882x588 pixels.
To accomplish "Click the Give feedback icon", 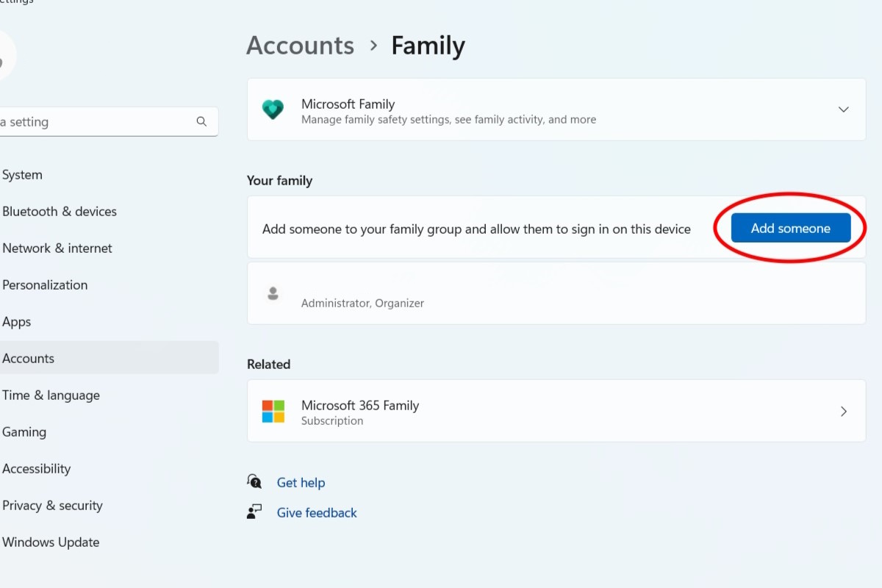I will point(254,512).
